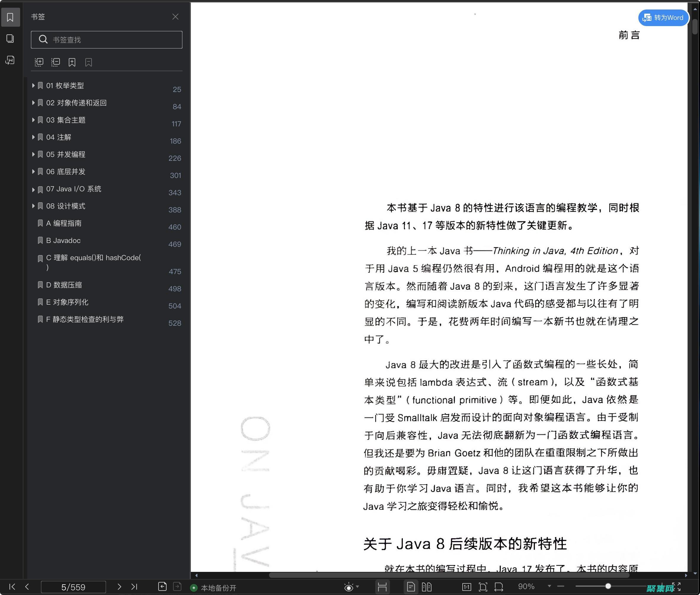Toggle 本地备份开 local backup switch

click(x=194, y=587)
